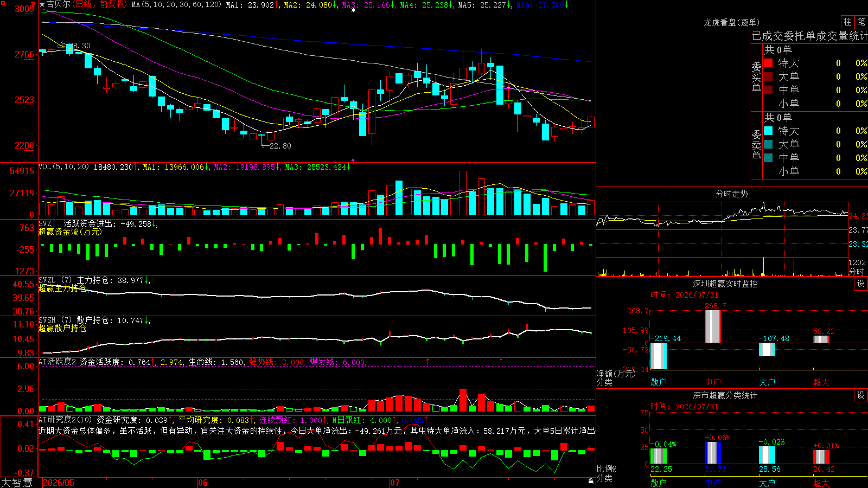Click the AI研究度2(10) indicator name
Viewport: 868px width, 488px height.
point(65,420)
